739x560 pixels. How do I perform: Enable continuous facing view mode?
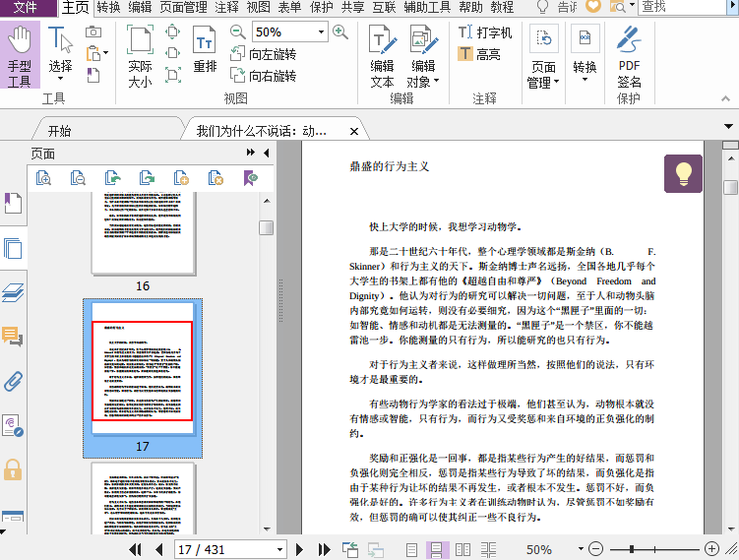[x=488, y=549]
